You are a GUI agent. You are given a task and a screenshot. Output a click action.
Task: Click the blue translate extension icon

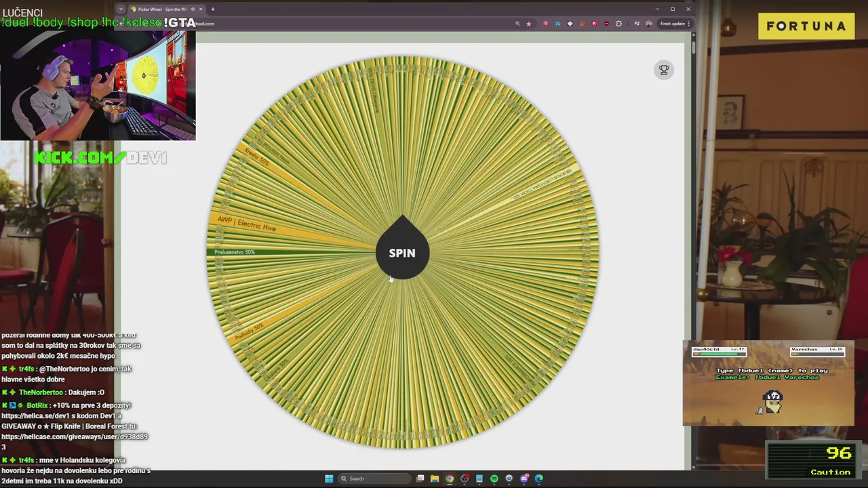point(557,24)
